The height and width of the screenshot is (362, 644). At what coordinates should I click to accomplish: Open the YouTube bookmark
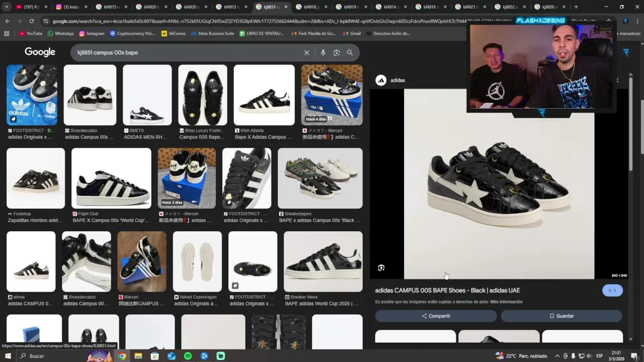(31, 34)
